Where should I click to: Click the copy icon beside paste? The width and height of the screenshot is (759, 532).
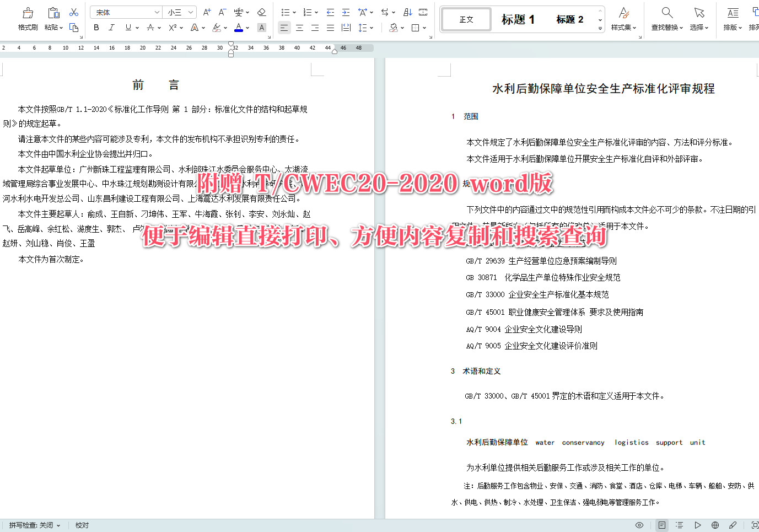(74, 26)
